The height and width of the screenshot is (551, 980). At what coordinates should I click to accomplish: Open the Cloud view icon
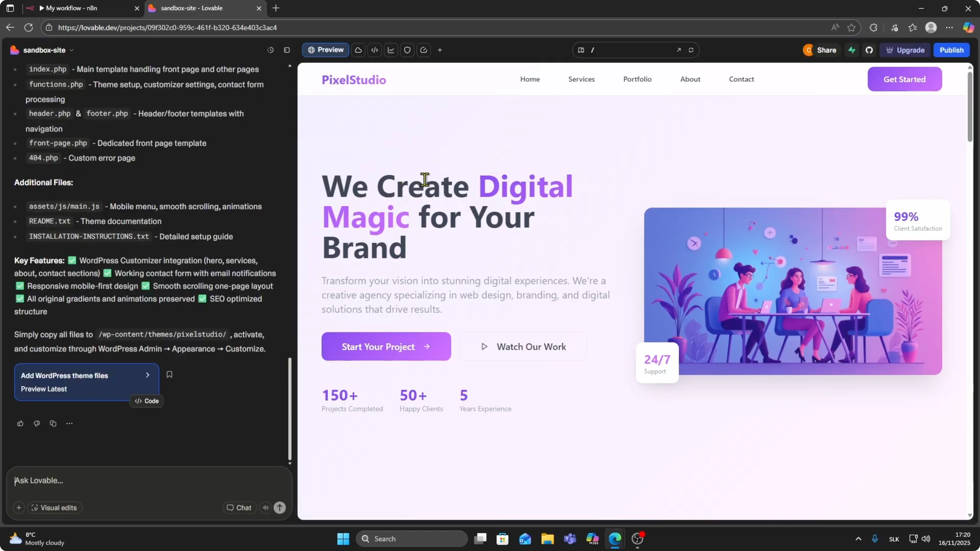click(x=358, y=50)
